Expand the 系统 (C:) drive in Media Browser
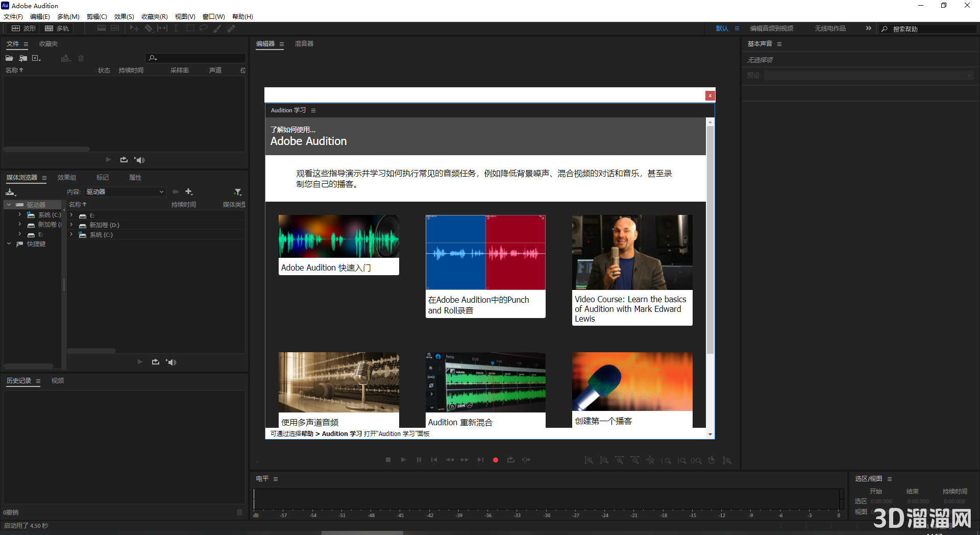 pyautogui.click(x=19, y=214)
